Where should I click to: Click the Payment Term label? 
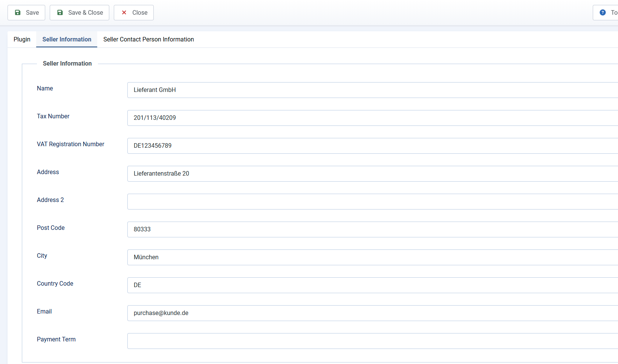click(x=56, y=339)
